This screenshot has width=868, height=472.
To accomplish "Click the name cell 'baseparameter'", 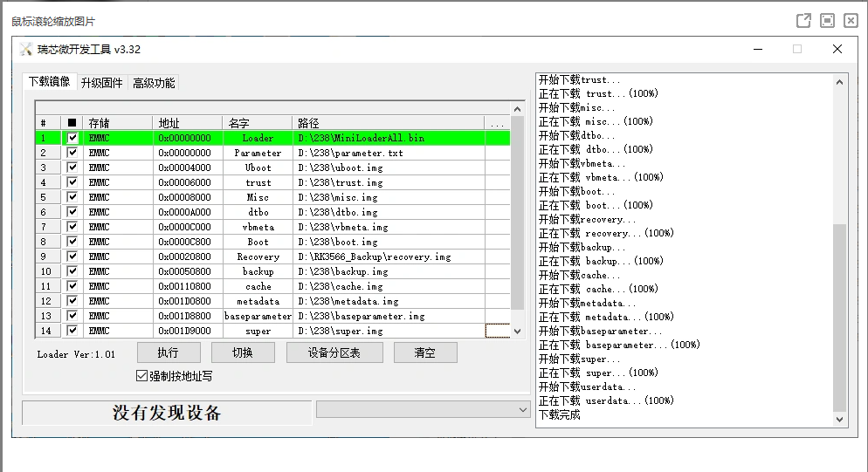I will pyautogui.click(x=258, y=316).
